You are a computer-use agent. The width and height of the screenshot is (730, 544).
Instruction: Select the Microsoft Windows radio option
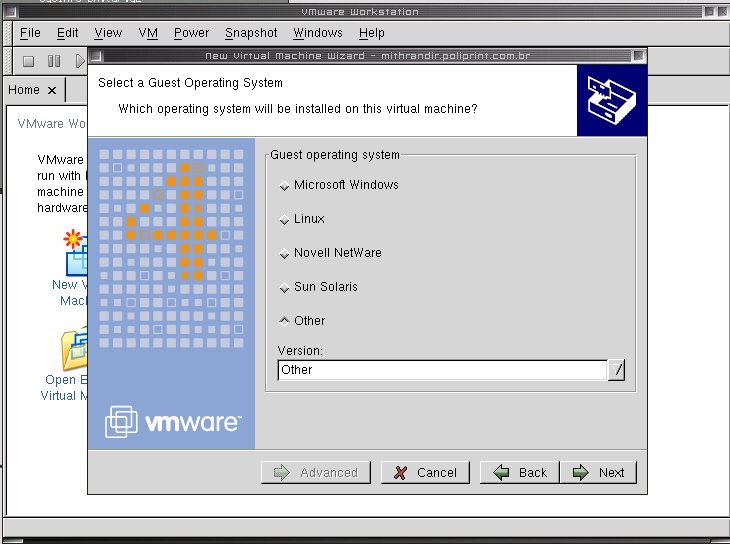pyautogui.click(x=285, y=186)
